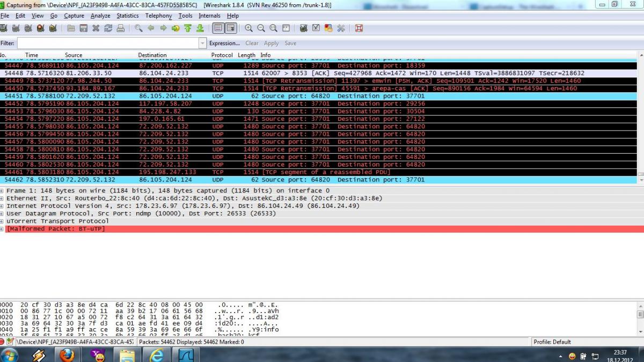Click the Apply filter button

click(272, 43)
